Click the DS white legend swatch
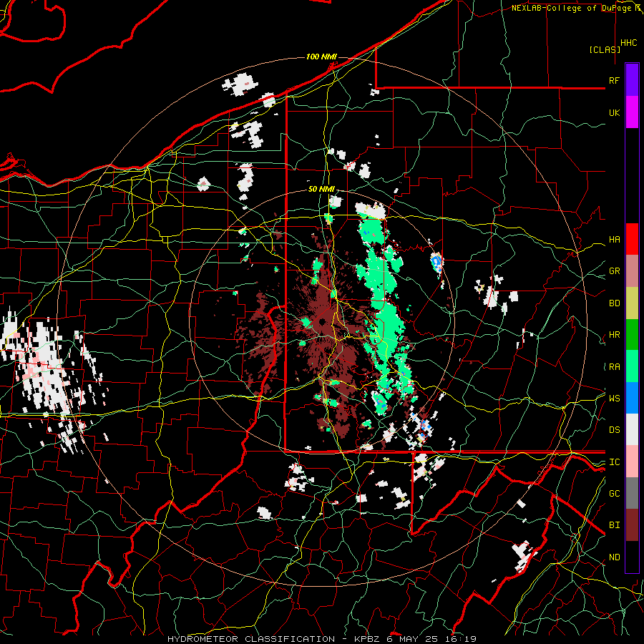Screen dimensions: 644x644 click(x=632, y=429)
